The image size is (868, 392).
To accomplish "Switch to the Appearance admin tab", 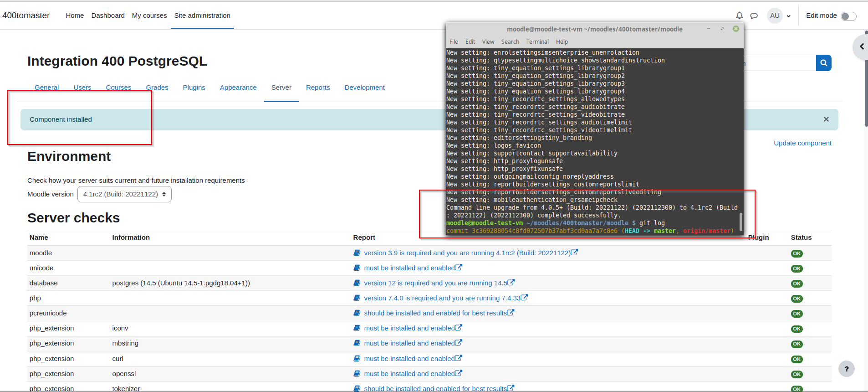I will [238, 88].
